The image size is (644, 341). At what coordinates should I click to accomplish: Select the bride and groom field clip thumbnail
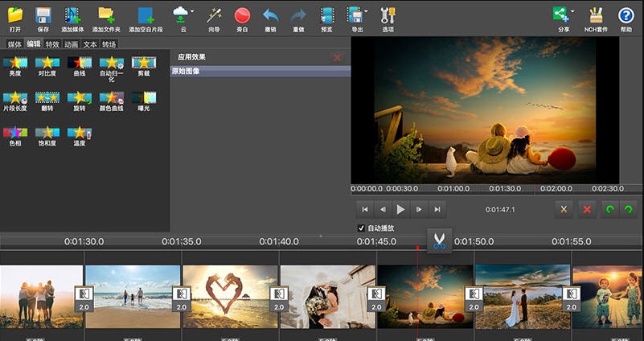pos(523,297)
